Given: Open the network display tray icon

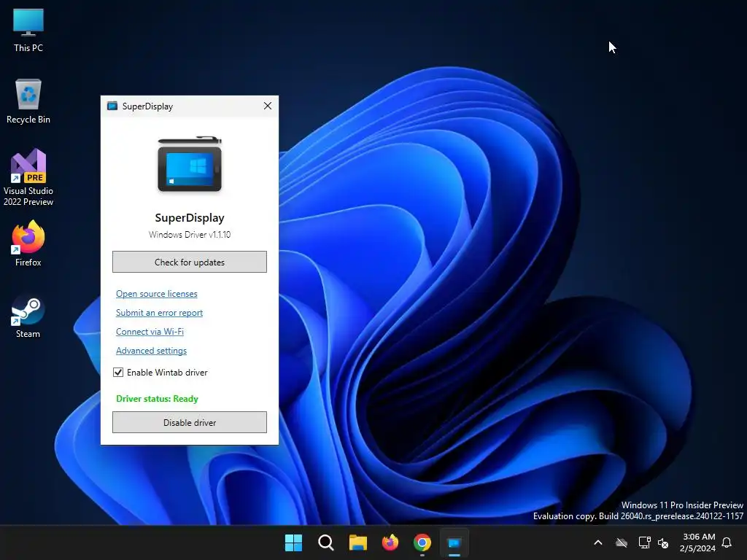Looking at the screenshot, I should [645, 542].
